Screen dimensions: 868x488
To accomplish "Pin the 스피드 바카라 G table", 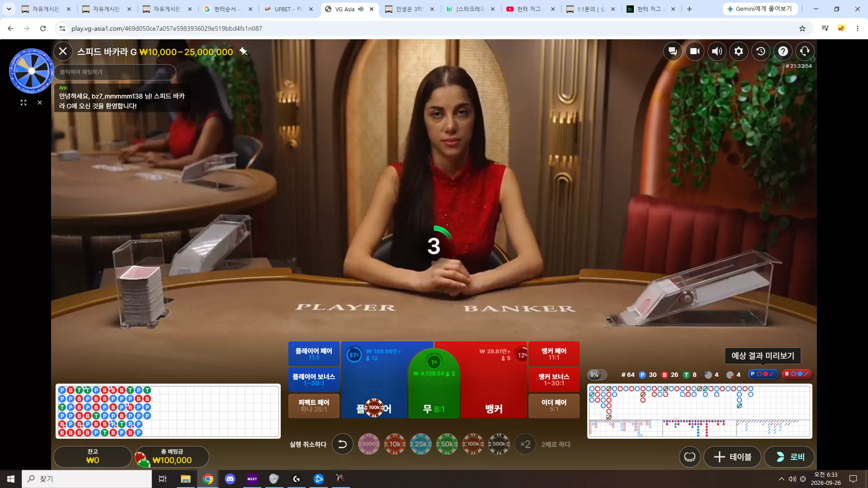I will [244, 52].
